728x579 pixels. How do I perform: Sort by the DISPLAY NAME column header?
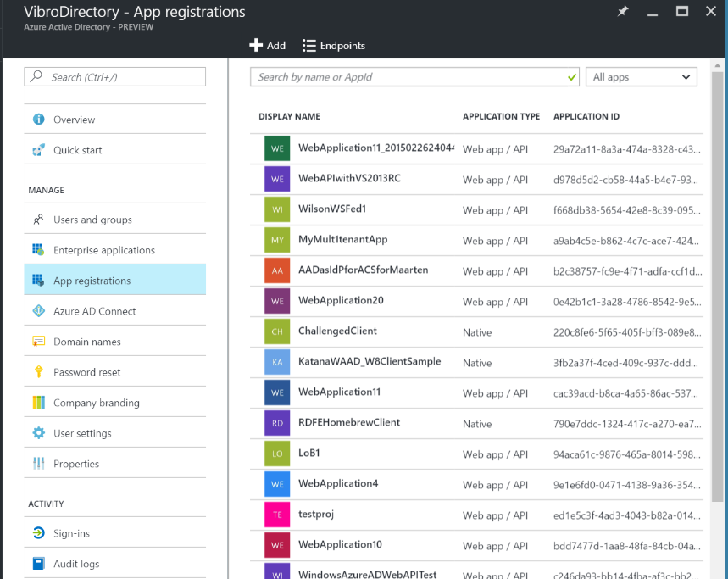(x=289, y=116)
